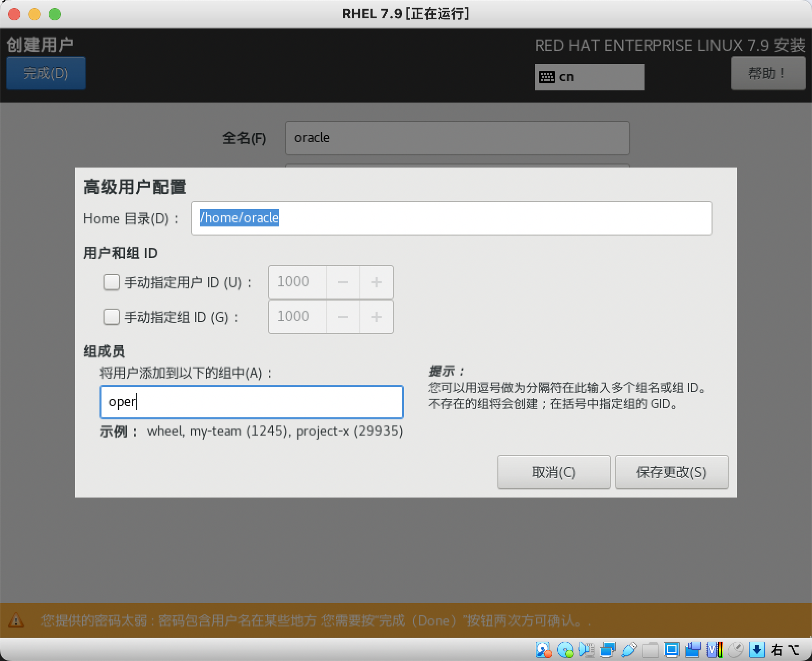Click the green zoom window button
The image size is (812, 661).
(x=55, y=14)
